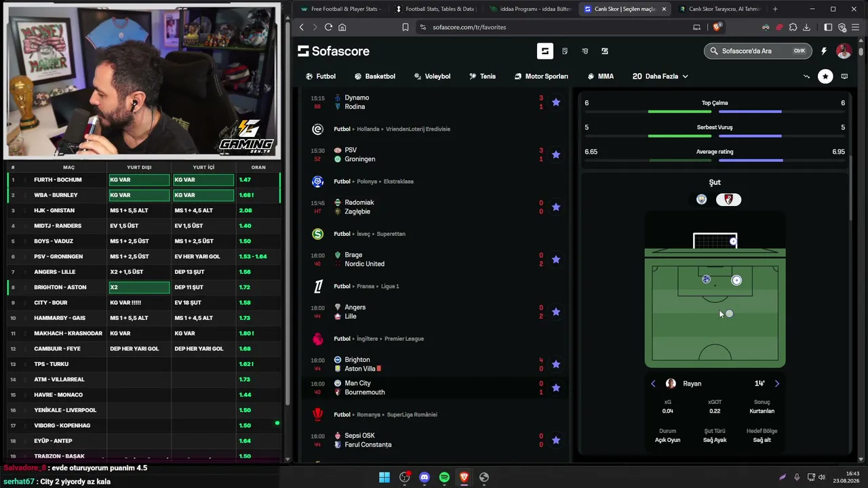Go to the next shot arrow after 14'

777,384
